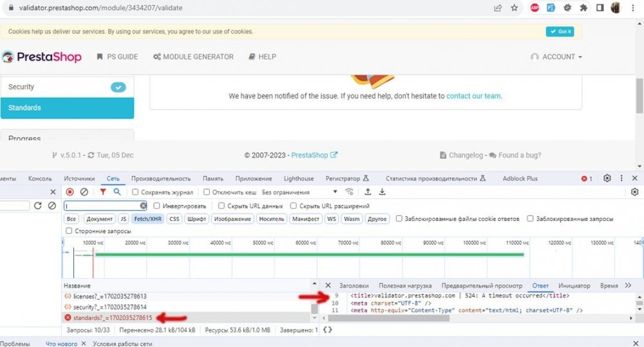Image resolution: width=644 pixels, height=347 pixels.
Task: Bookmark this page with the star icon
Action: (x=514, y=8)
